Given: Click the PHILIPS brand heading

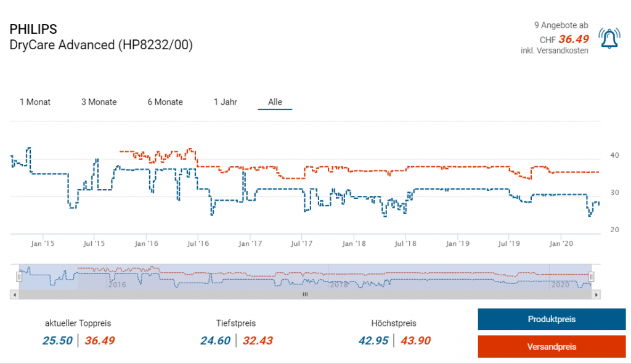Looking at the screenshot, I should click(33, 30).
